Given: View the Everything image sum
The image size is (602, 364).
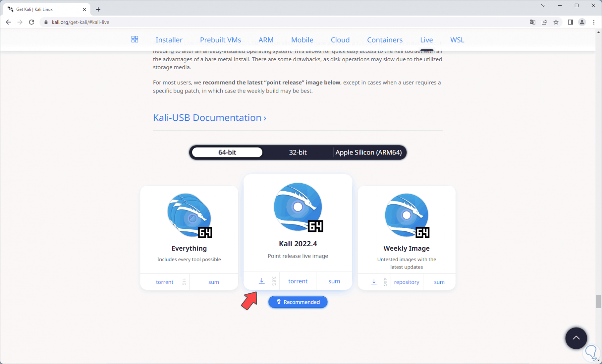Looking at the screenshot, I should (x=213, y=282).
